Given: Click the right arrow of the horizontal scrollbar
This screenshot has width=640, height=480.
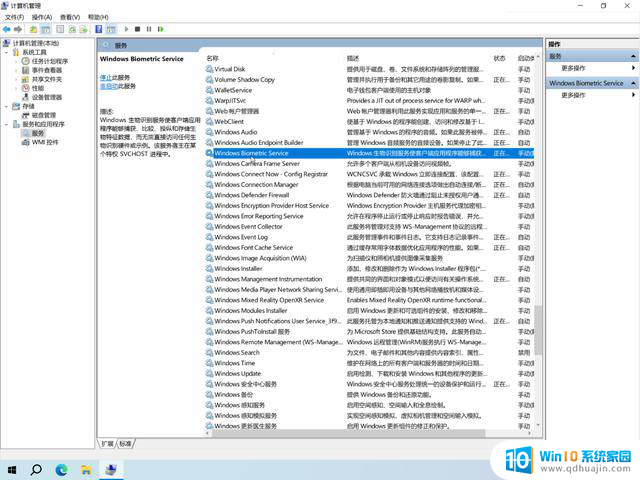Looking at the screenshot, I should point(530,433).
